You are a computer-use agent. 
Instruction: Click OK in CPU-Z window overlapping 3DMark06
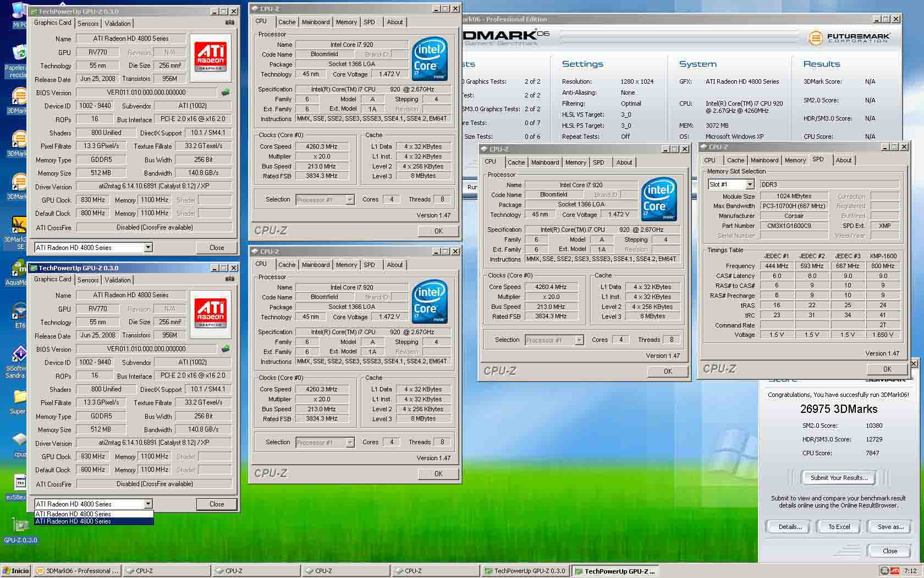pos(668,372)
